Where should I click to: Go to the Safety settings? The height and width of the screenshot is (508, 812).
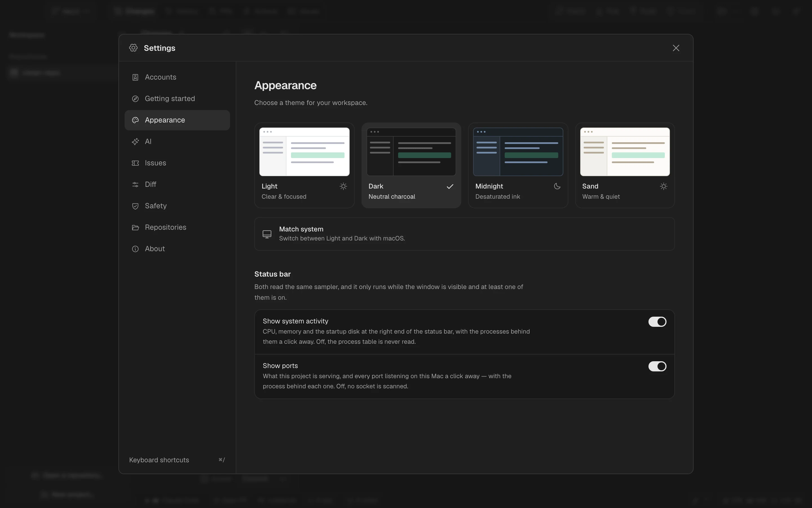pos(177,206)
